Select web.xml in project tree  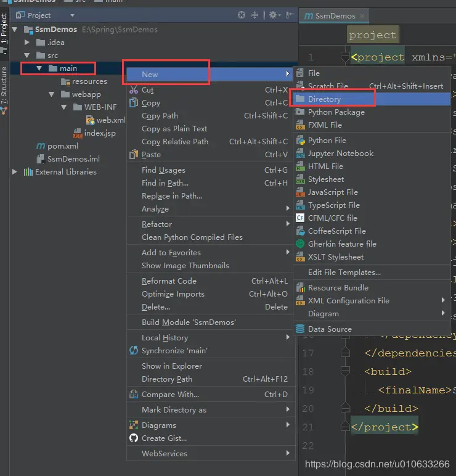[105, 120]
